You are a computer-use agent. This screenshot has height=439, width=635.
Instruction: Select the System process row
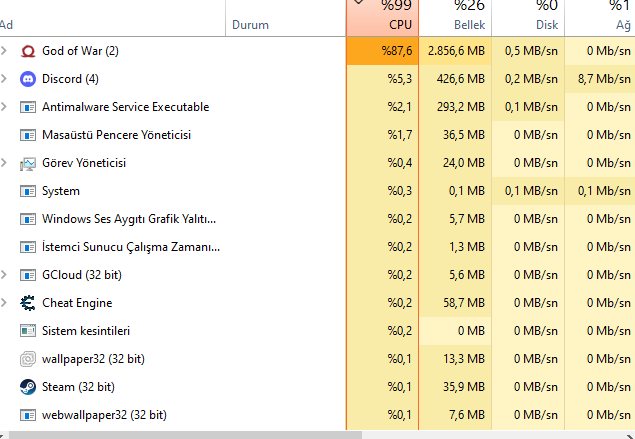coord(150,191)
